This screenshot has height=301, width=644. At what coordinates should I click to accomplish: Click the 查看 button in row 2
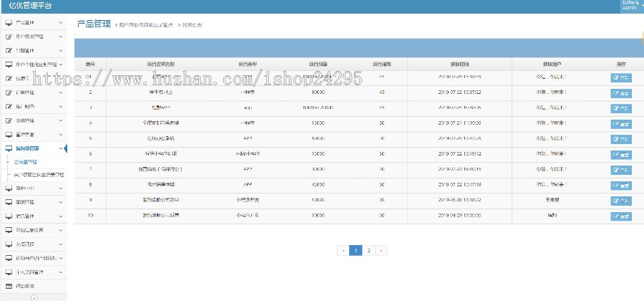621,93
